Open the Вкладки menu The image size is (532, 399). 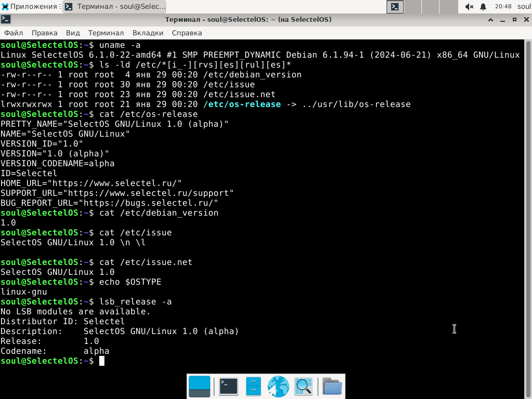pyautogui.click(x=148, y=33)
